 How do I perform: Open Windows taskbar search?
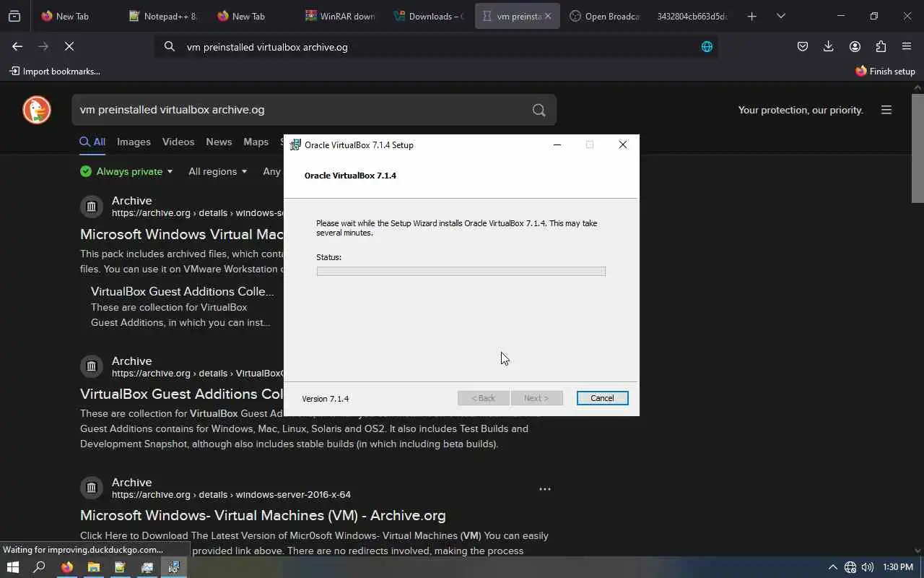[x=40, y=567]
